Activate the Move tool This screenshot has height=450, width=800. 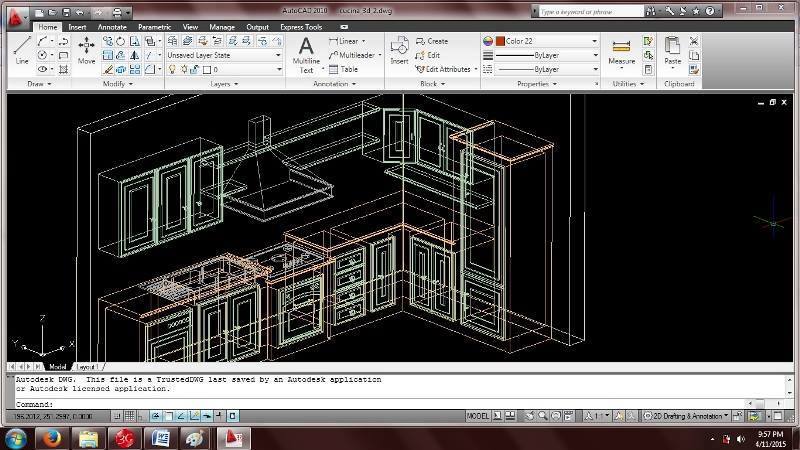86,50
